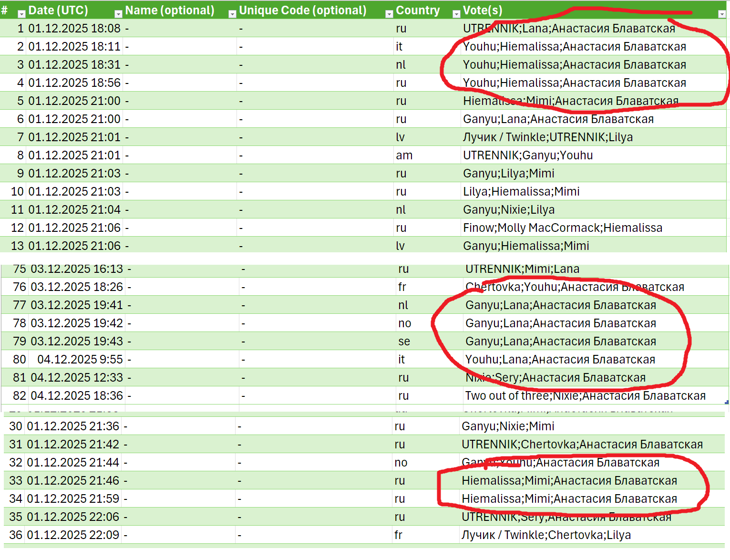Click the country cell containing "am"
This screenshot has width=730, height=560.
pyautogui.click(x=404, y=155)
